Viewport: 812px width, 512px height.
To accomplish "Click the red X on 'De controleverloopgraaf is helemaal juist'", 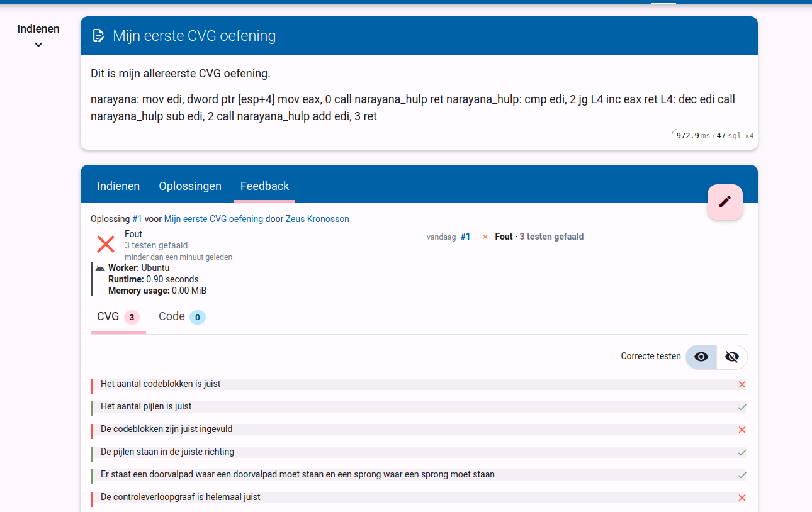I will [742, 498].
